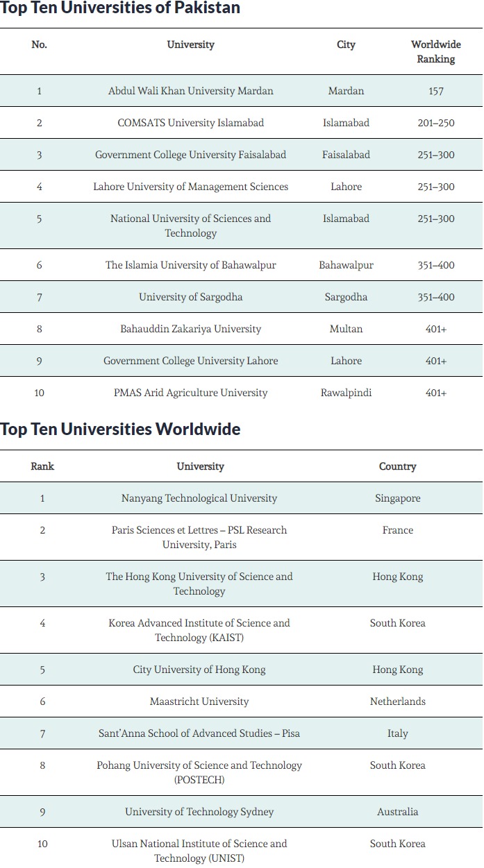The height and width of the screenshot is (868, 484).
Task: Click the Netherlands country cell
Action: [398, 701]
